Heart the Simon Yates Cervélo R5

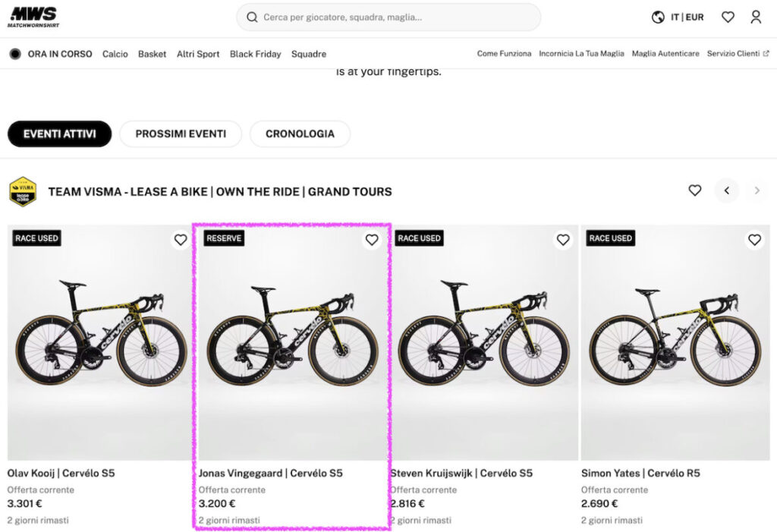click(x=754, y=240)
